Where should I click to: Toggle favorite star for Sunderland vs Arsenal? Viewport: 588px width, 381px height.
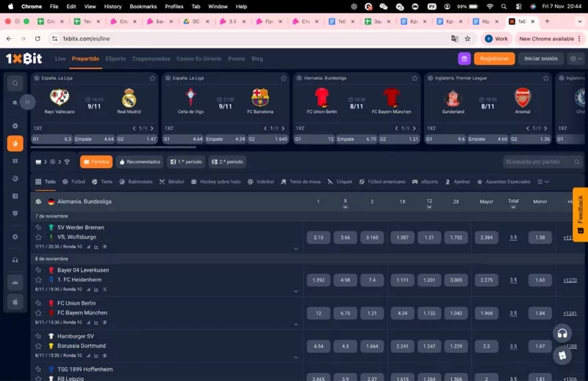545,78
